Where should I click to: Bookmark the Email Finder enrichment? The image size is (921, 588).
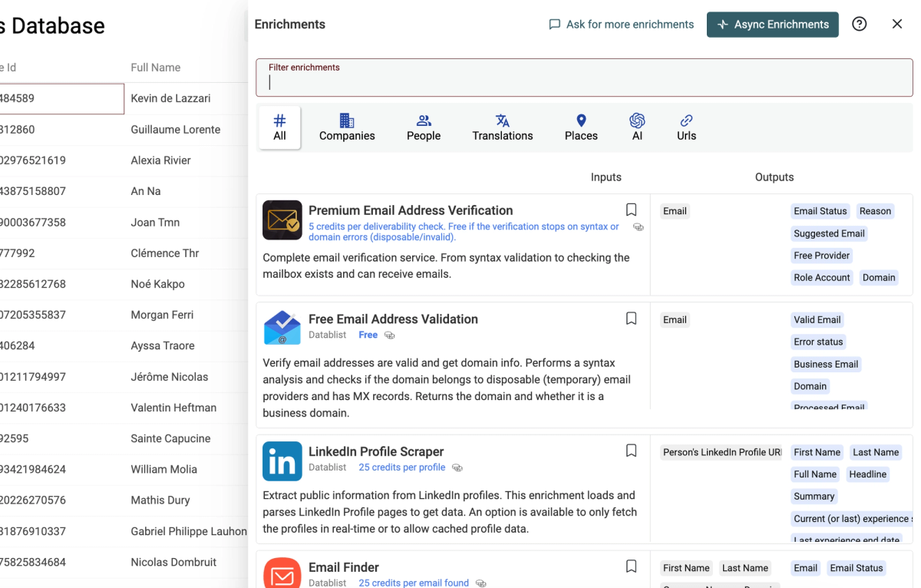(631, 567)
